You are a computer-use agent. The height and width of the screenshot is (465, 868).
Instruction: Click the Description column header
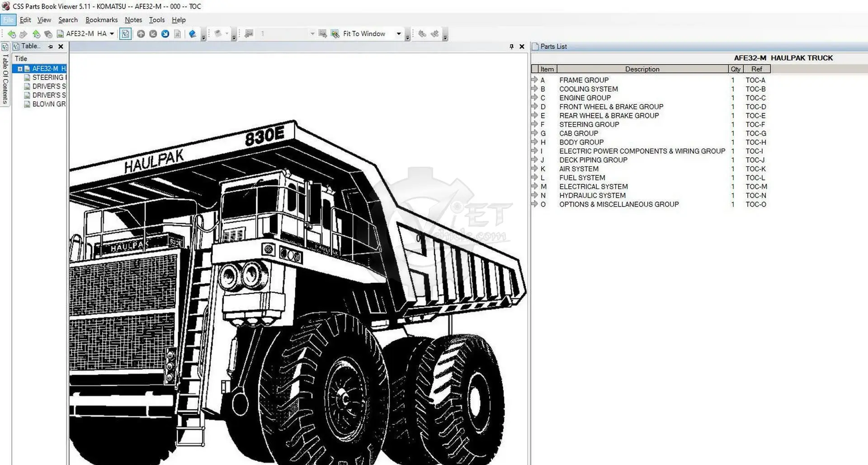pos(642,69)
